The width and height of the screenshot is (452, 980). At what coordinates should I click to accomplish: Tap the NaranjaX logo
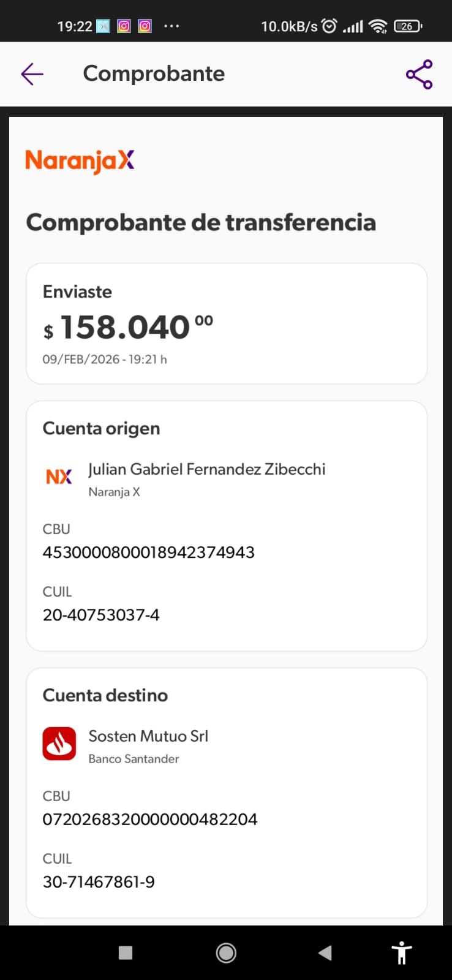point(80,161)
